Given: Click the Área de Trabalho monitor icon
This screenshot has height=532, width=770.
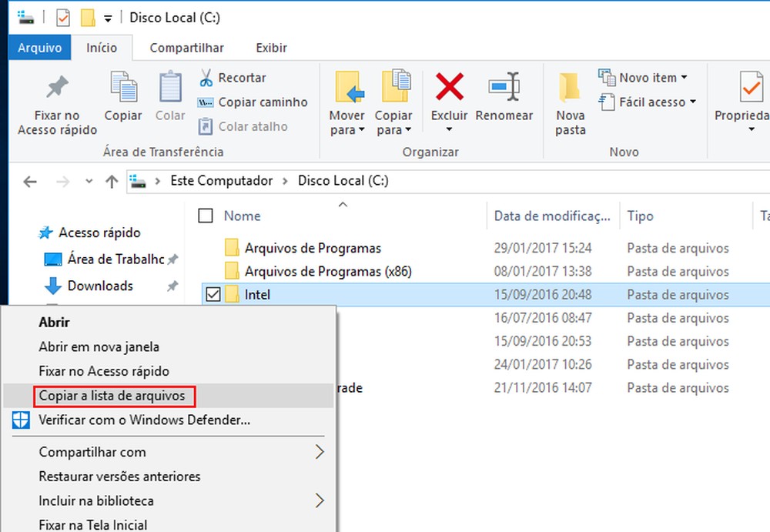Looking at the screenshot, I should pyautogui.click(x=53, y=259).
